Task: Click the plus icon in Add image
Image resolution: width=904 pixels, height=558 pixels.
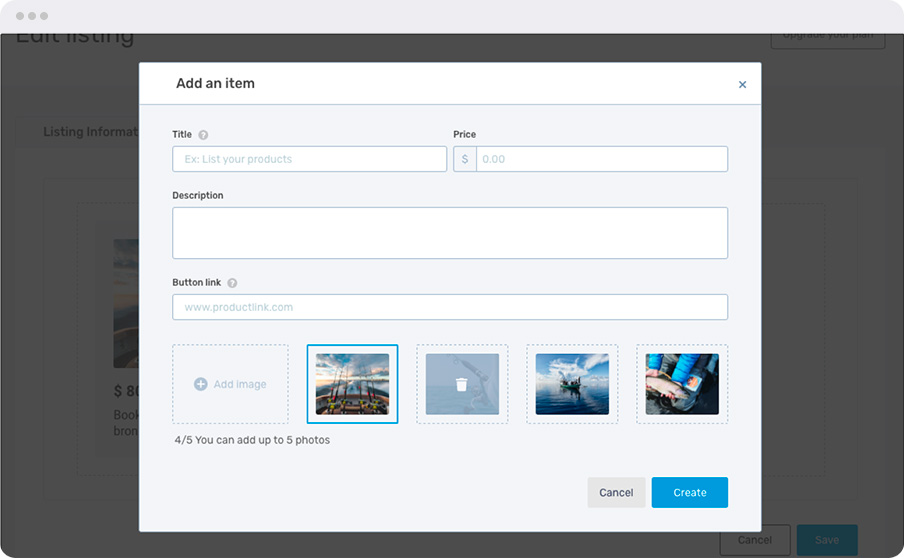Action: click(201, 384)
